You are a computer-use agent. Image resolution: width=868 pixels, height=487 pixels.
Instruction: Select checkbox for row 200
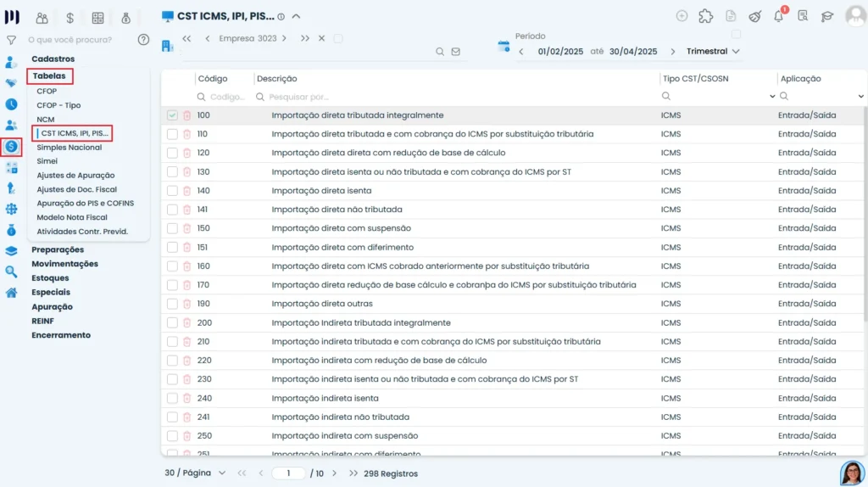(172, 322)
